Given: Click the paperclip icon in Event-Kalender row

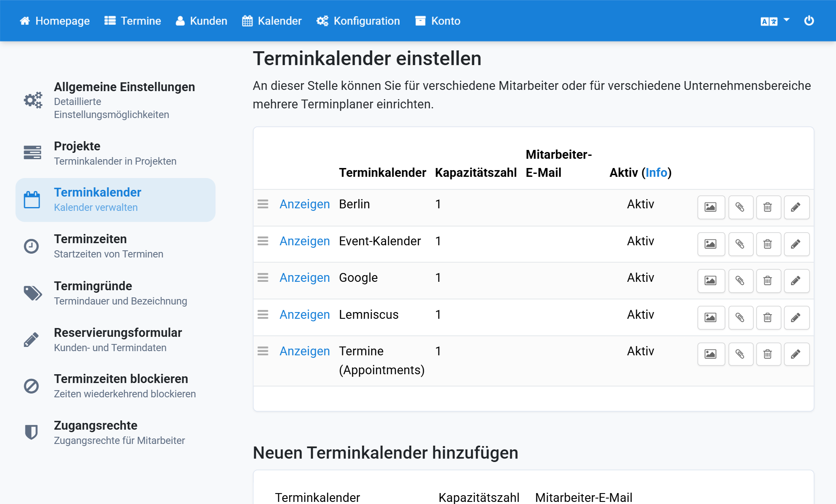Looking at the screenshot, I should (740, 244).
